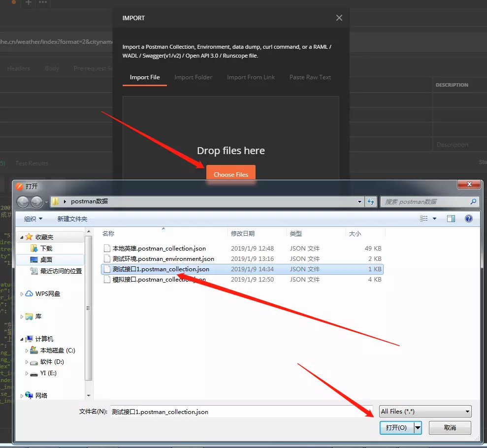Image resolution: width=487 pixels, height=448 pixels.
Task: Sort files by 大小 column
Action: (x=355, y=233)
